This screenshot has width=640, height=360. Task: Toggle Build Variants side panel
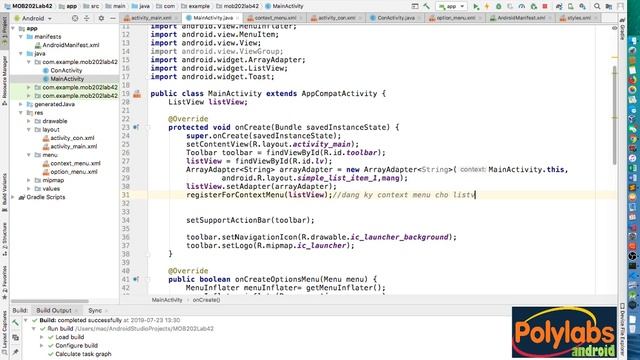click(x=4, y=192)
